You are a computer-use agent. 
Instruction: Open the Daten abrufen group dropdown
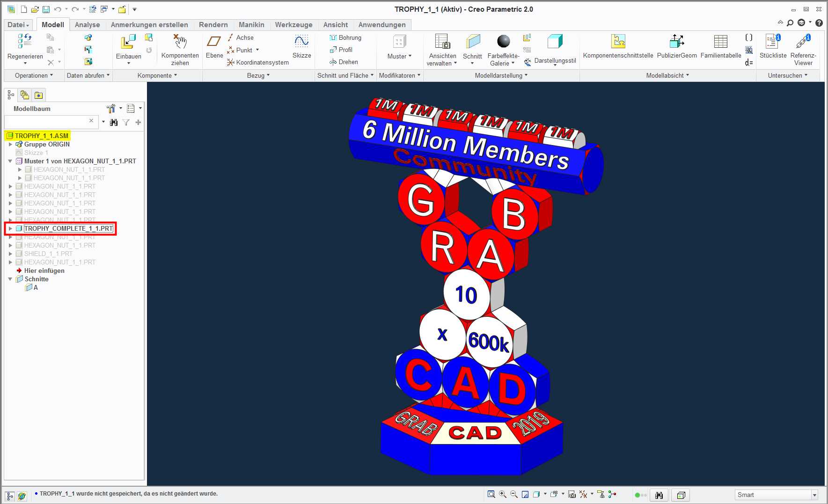click(x=88, y=75)
